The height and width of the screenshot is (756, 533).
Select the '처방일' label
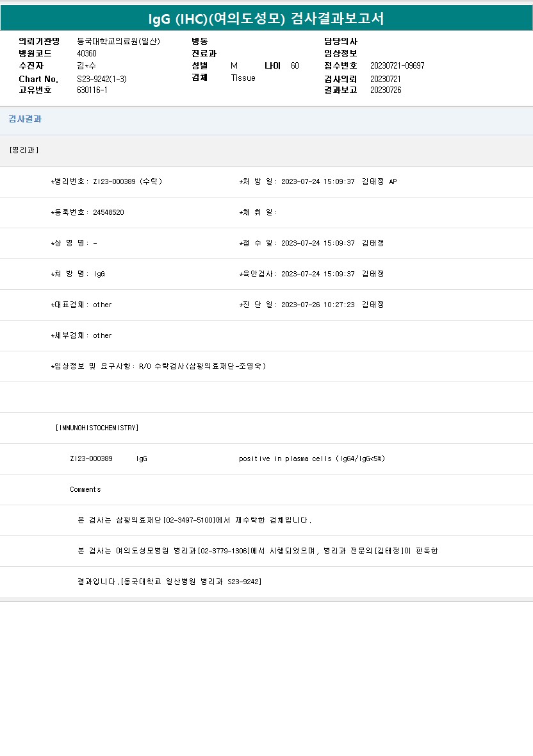click(258, 181)
